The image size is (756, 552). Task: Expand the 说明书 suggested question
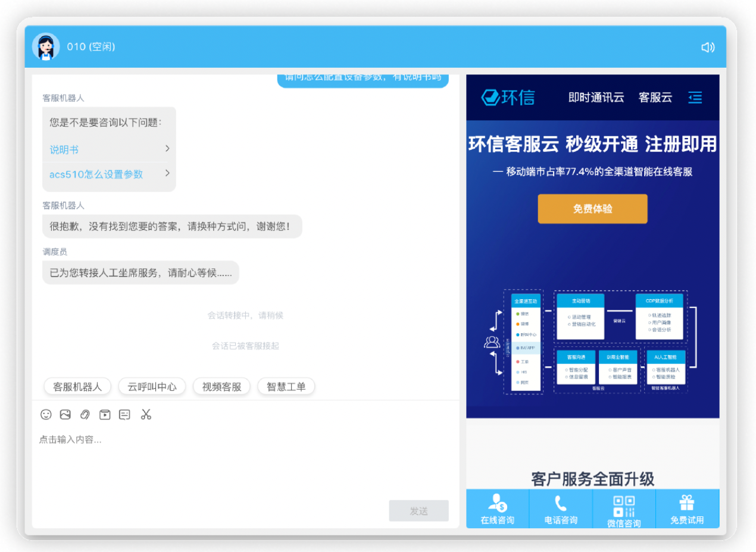tap(109, 149)
